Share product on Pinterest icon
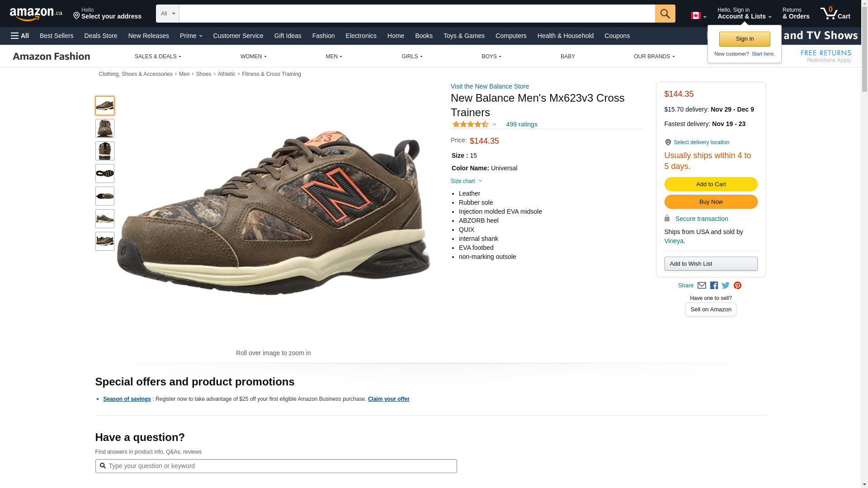This screenshot has width=868, height=488. point(737,286)
